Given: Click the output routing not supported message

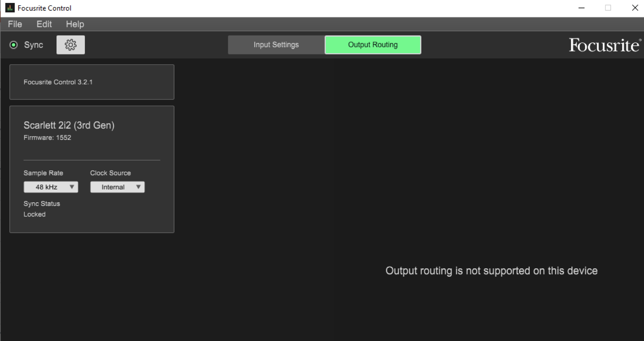Looking at the screenshot, I should 491,271.
